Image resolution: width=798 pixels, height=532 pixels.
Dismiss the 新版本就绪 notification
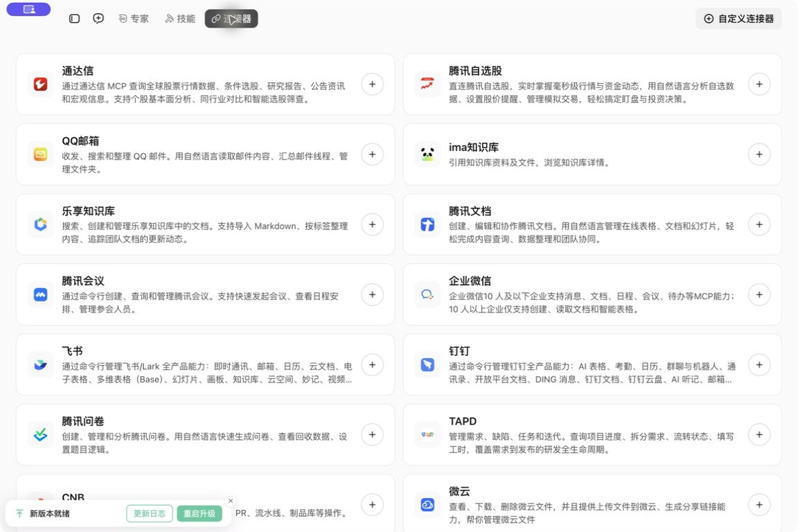tap(231, 501)
